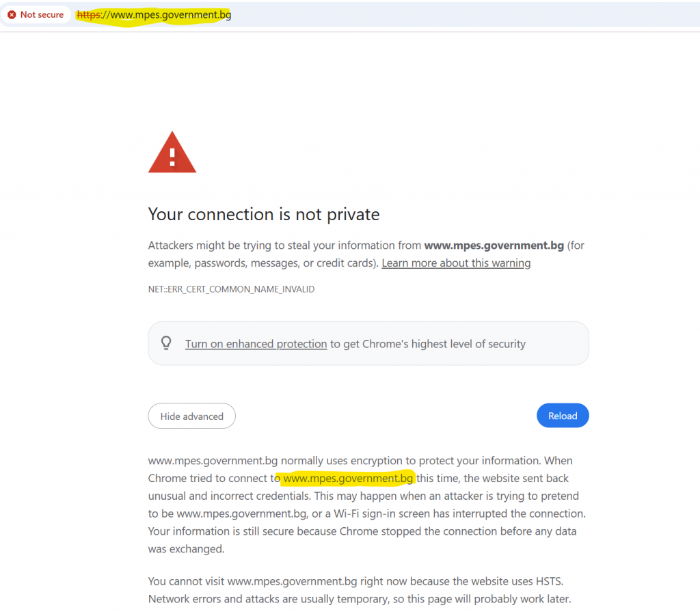Collapse details with Hide advanced
Image resolution: width=700 pixels, height=614 pixels.
[191, 416]
